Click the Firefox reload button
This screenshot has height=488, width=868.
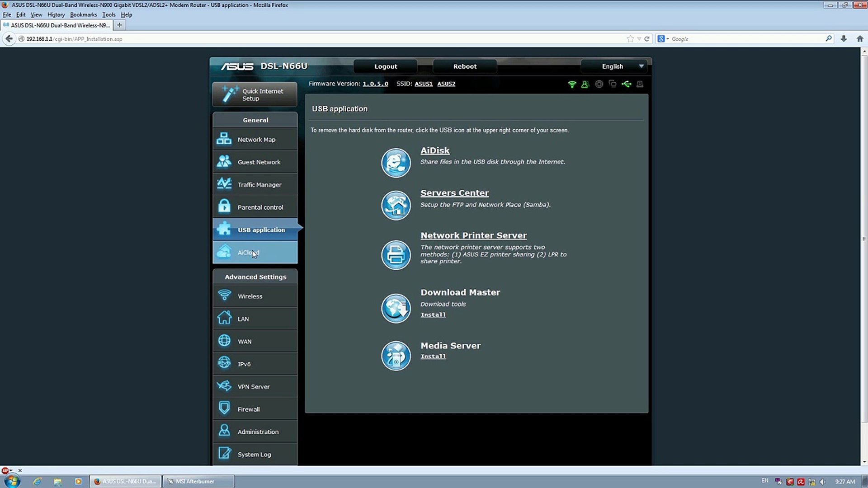click(x=647, y=39)
